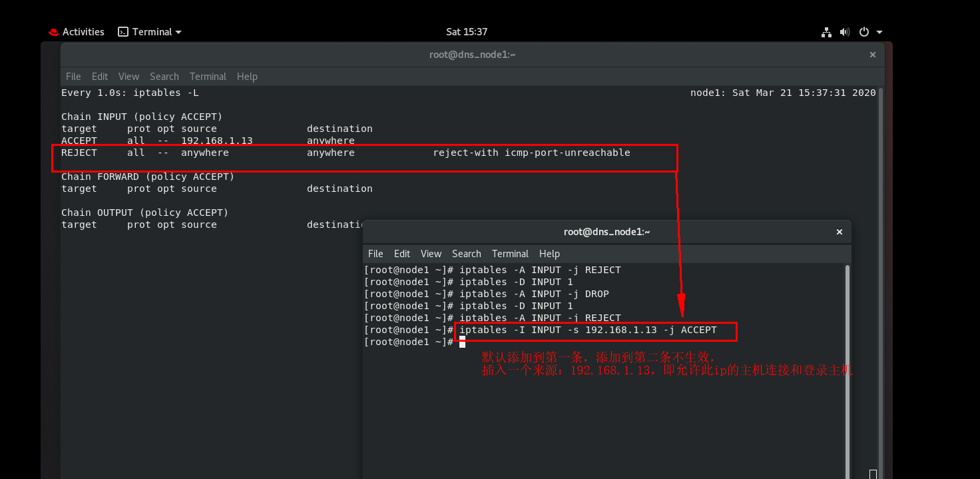980x479 pixels.
Task: Open Search menu in back terminal
Action: pos(164,77)
